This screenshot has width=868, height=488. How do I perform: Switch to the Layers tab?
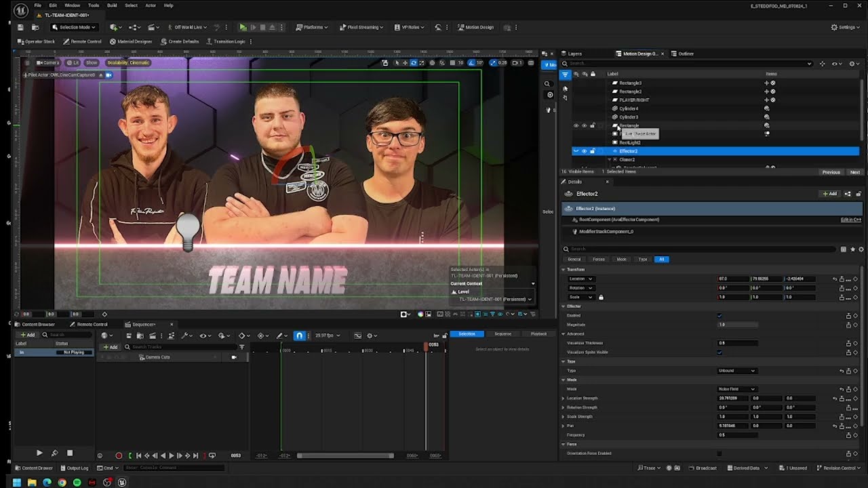pyautogui.click(x=571, y=54)
